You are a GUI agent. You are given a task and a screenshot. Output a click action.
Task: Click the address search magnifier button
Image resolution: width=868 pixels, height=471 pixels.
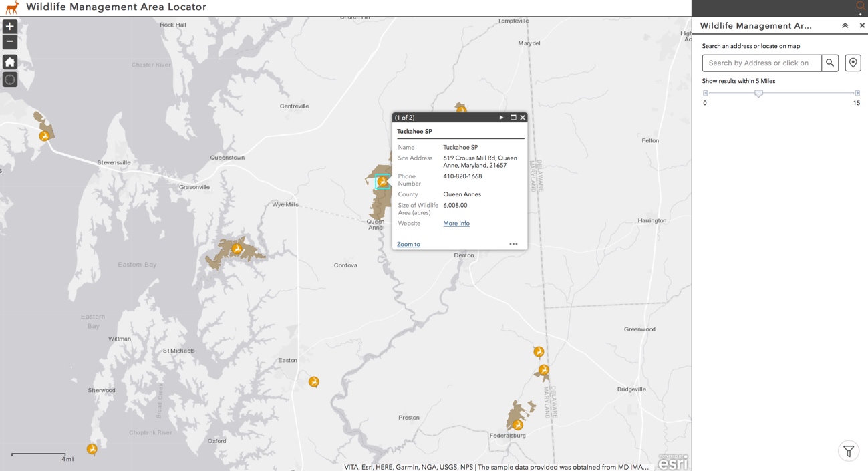click(x=830, y=63)
